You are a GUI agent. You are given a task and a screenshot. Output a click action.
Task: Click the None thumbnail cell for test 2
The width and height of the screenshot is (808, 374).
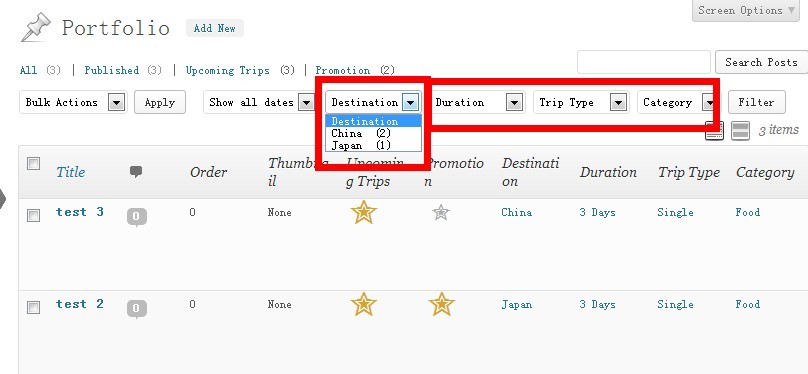(x=279, y=304)
